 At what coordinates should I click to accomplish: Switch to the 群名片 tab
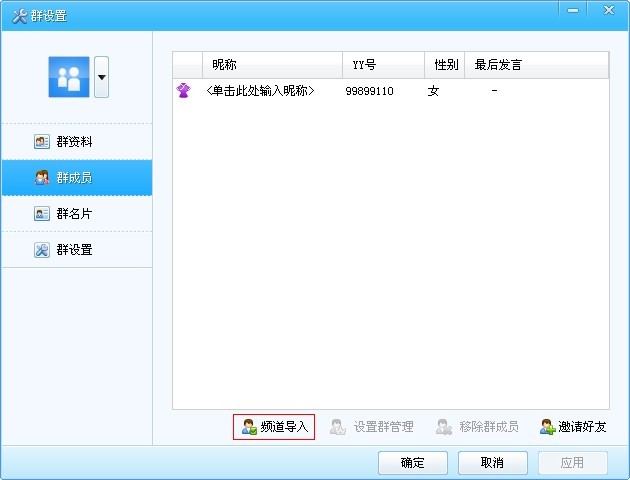coord(76,214)
